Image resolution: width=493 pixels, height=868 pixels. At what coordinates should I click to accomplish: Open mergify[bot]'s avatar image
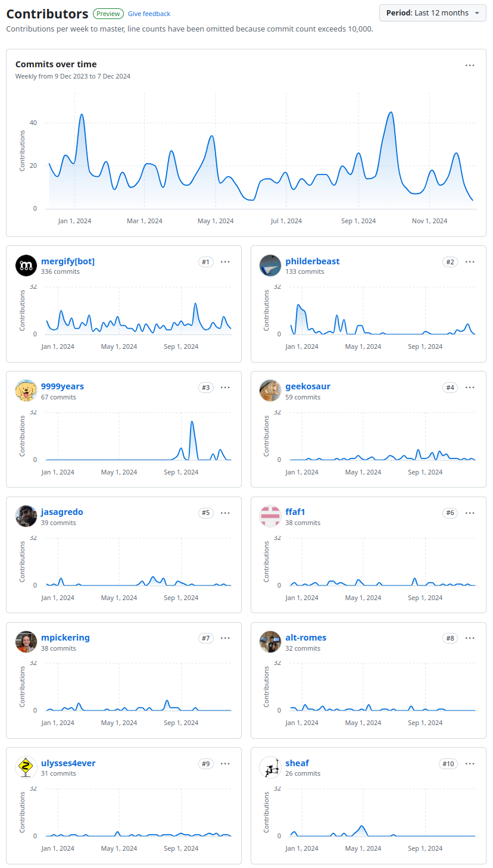(26, 266)
